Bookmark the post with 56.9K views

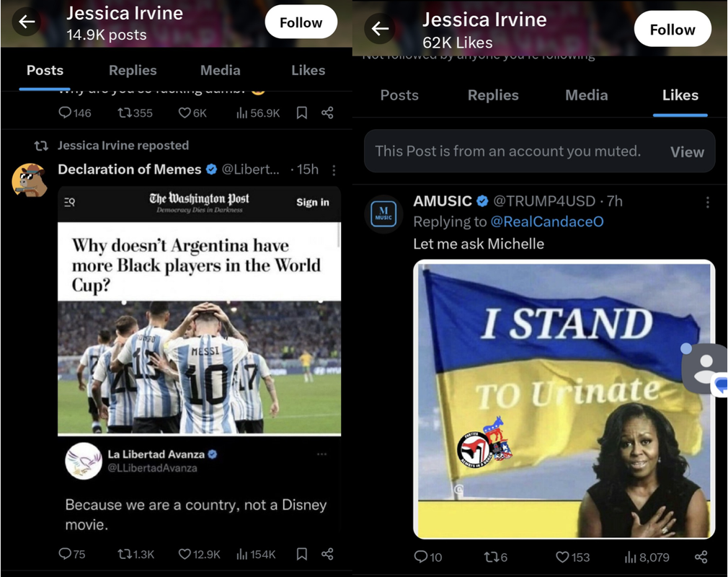(x=302, y=113)
